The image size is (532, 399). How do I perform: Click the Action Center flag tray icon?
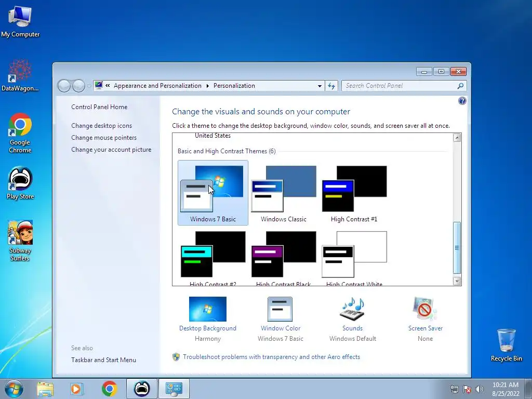(467, 389)
